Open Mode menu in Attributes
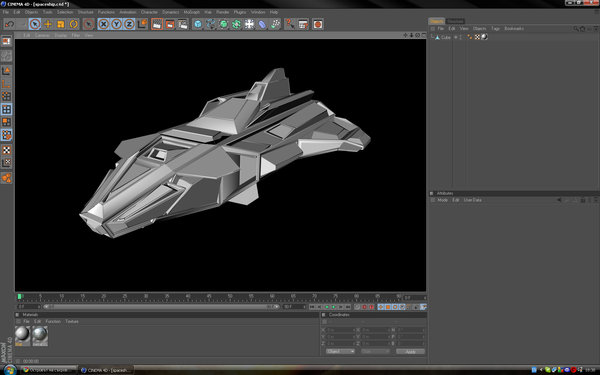The image size is (600, 375). pos(442,200)
